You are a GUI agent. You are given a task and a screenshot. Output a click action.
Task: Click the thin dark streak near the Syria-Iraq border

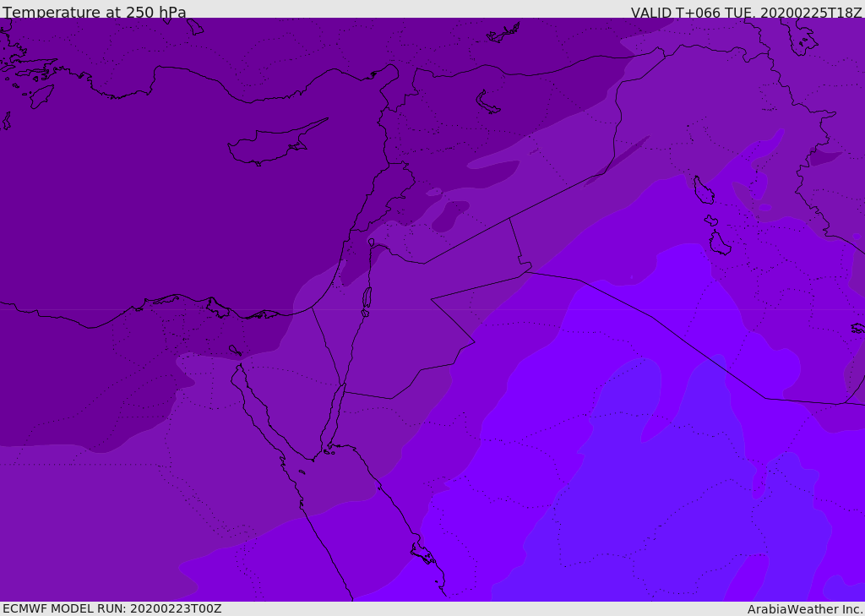[617, 161]
